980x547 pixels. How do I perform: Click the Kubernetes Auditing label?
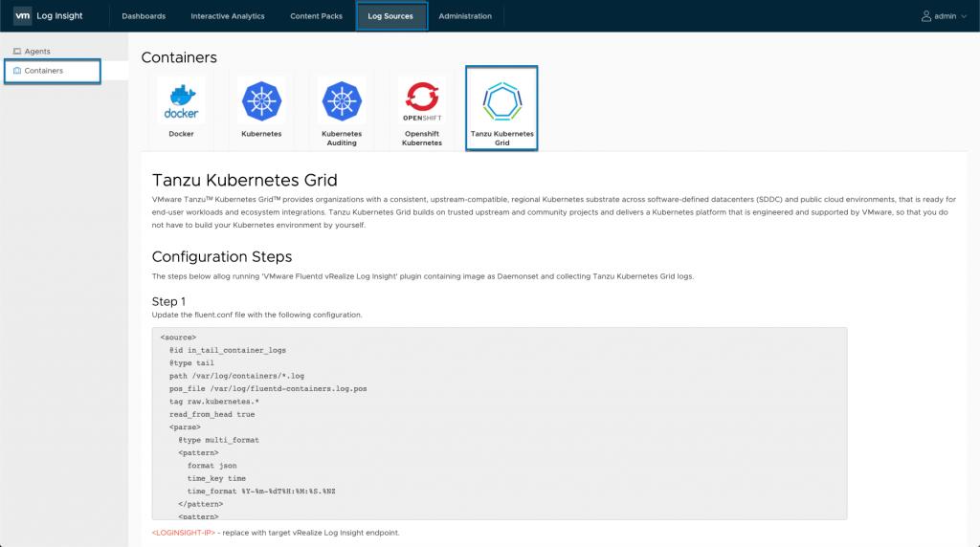[x=342, y=138]
